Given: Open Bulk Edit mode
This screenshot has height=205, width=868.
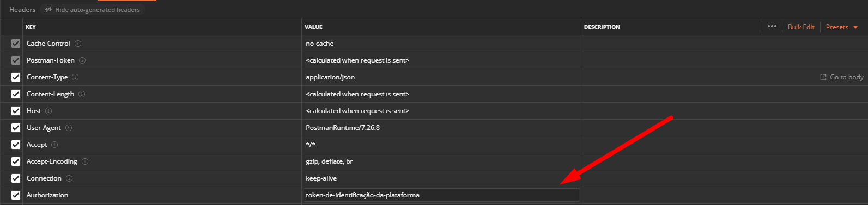Looking at the screenshot, I should pyautogui.click(x=801, y=27).
